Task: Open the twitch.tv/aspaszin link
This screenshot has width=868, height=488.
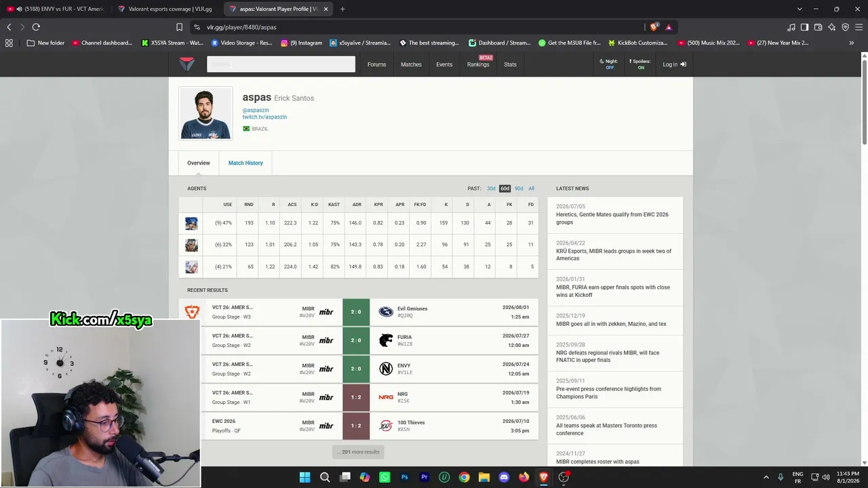Action: [x=264, y=117]
